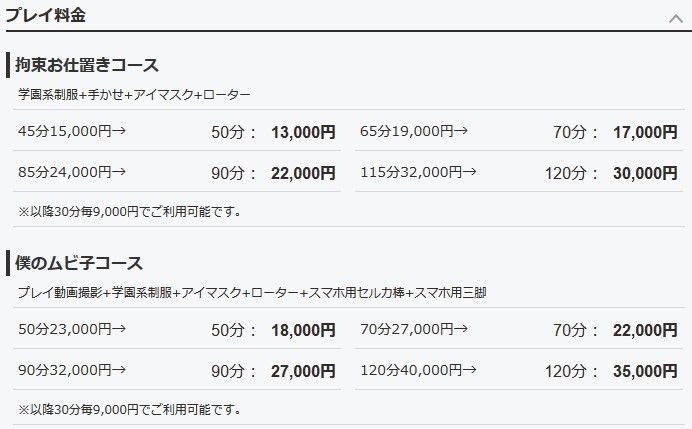Click the 120分 30,000円 price cell

pyautogui.click(x=611, y=173)
